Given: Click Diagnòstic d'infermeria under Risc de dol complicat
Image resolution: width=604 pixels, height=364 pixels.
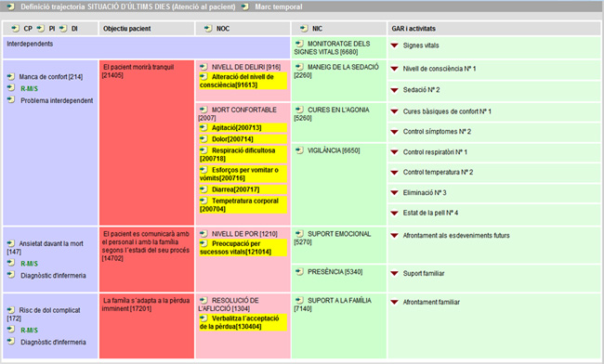Looking at the screenshot, I should [x=53, y=342].
